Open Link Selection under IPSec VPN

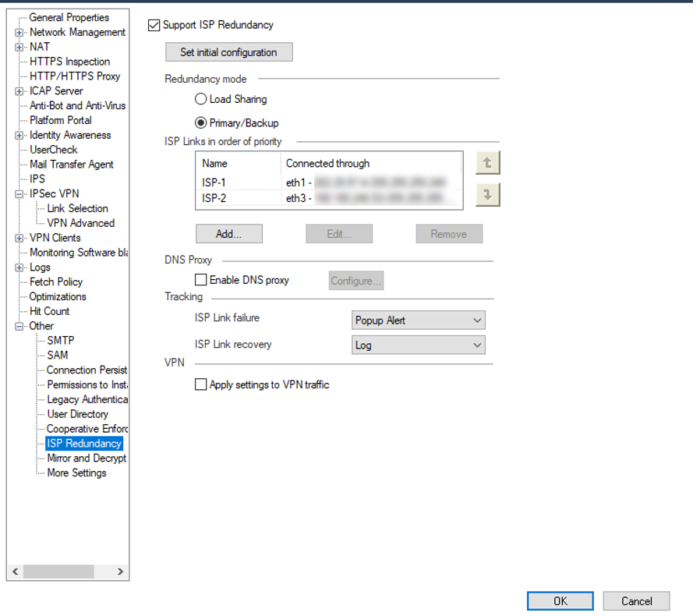click(78, 209)
